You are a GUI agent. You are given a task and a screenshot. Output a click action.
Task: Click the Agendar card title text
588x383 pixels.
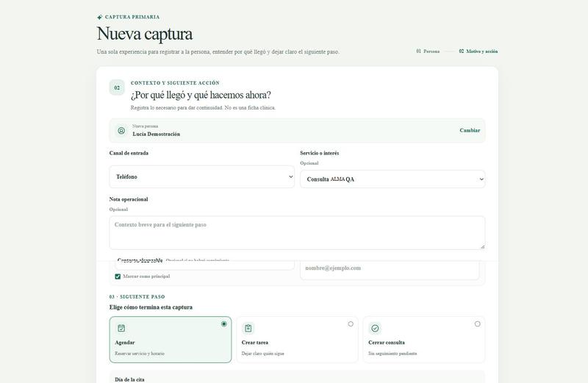tap(125, 343)
